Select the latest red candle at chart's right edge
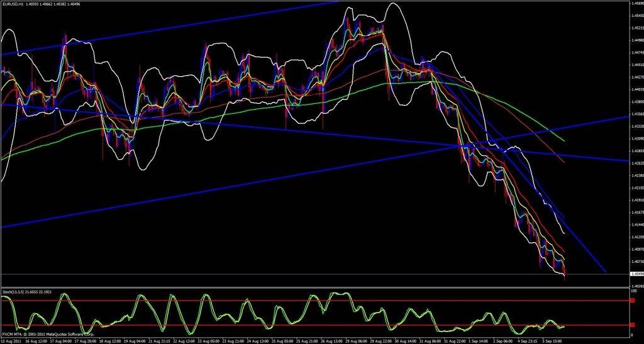This screenshot has width=644, height=344. (x=565, y=272)
